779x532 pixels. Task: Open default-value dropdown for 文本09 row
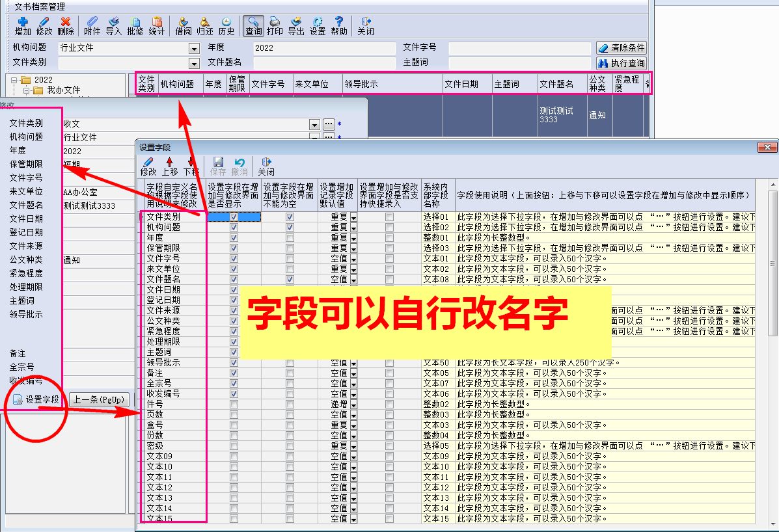coord(353,457)
